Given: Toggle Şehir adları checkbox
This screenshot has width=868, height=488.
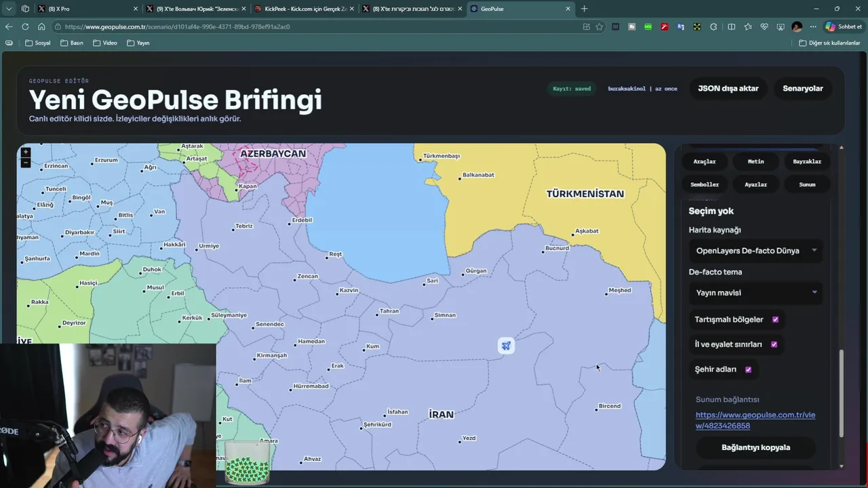Looking at the screenshot, I should 748,369.
